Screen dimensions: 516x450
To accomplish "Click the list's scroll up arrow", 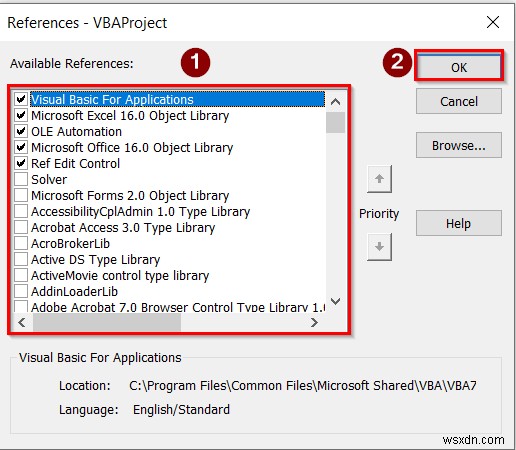I will [x=335, y=102].
